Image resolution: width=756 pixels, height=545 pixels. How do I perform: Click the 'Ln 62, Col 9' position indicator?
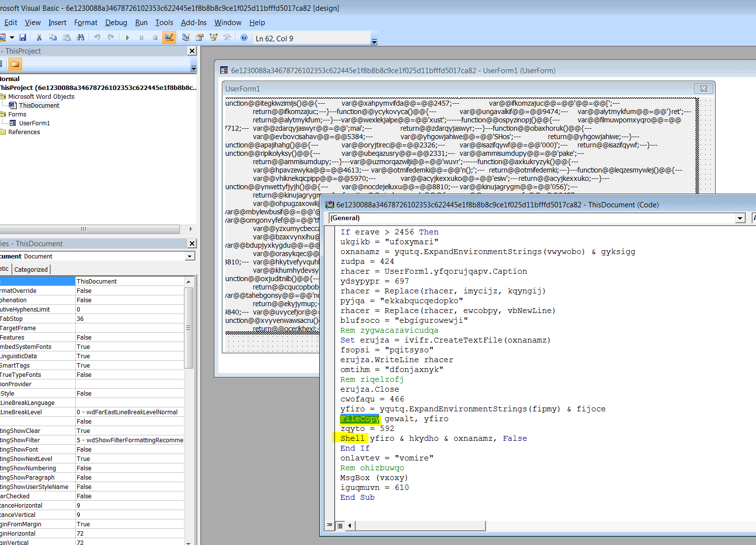pyautogui.click(x=274, y=38)
